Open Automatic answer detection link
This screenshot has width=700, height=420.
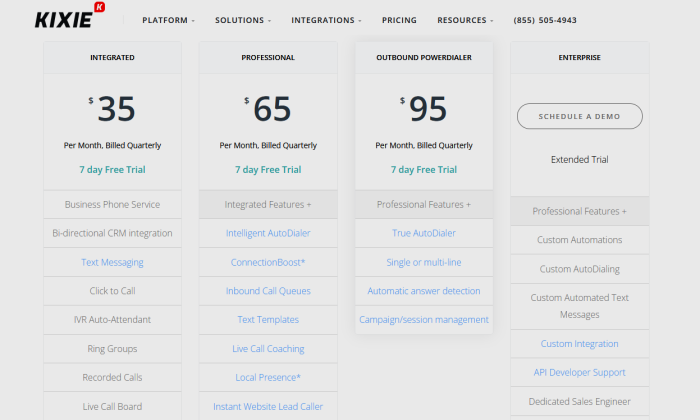tap(424, 291)
